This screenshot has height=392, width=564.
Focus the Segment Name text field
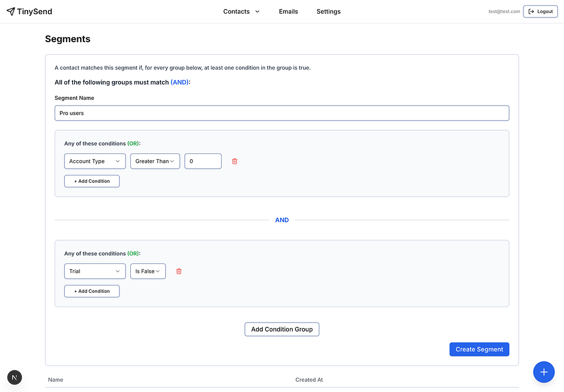point(282,113)
